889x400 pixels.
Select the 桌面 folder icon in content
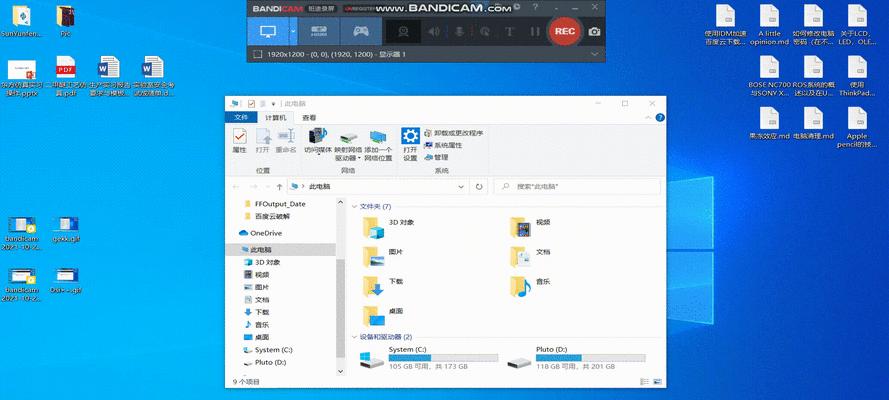point(374,316)
